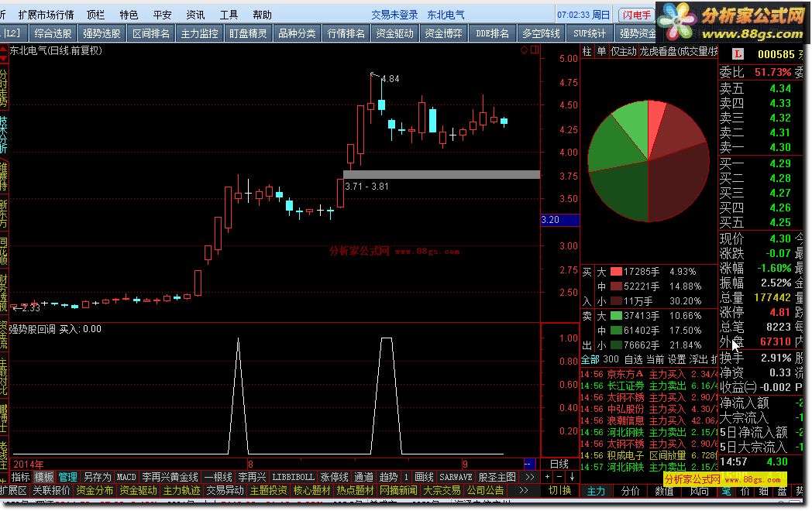
Task: Open the 特色 menu
Action: point(129,15)
